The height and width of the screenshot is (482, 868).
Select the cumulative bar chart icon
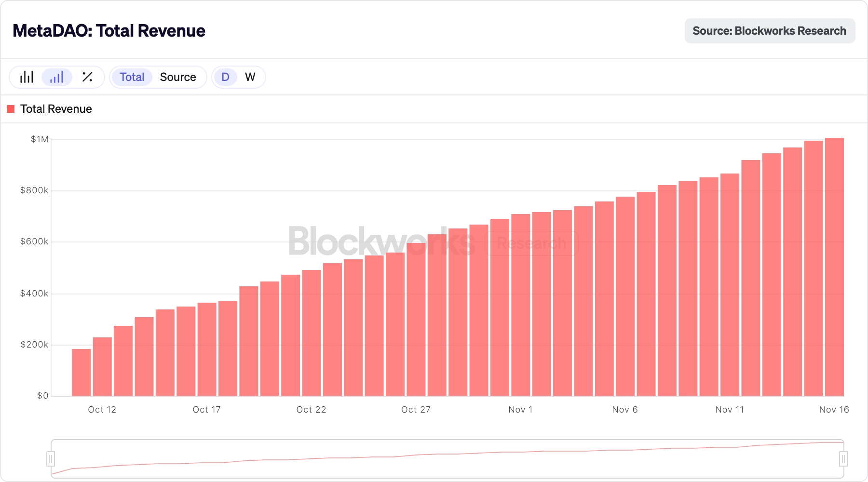pyautogui.click(x=56, y=77)
